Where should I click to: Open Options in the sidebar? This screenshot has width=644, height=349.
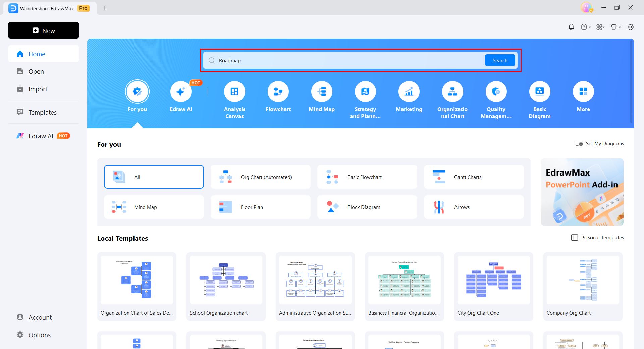coord(44,335)
